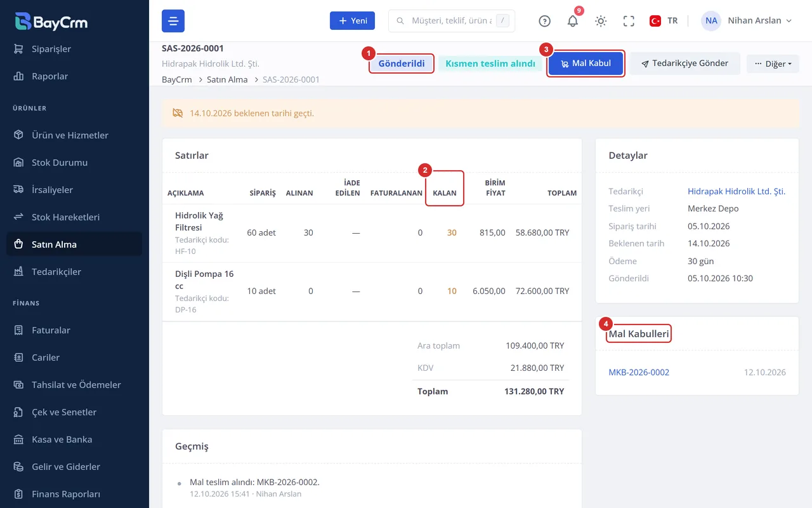Image resolution: width=812 pixels, height=508 pixels.
Task: Open the Hidrapak Hidrolik Ltd. Şti. supplier link
Action: [737, 191]
